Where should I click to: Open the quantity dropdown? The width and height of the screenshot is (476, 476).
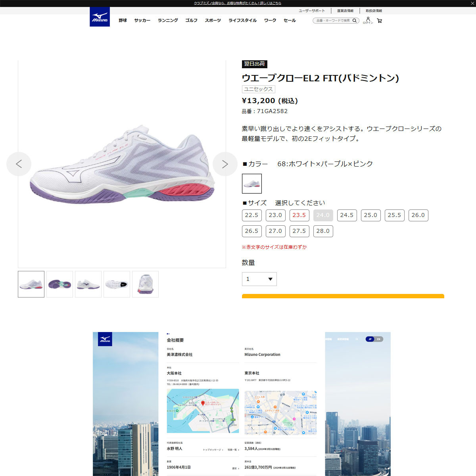pos(259,279)
